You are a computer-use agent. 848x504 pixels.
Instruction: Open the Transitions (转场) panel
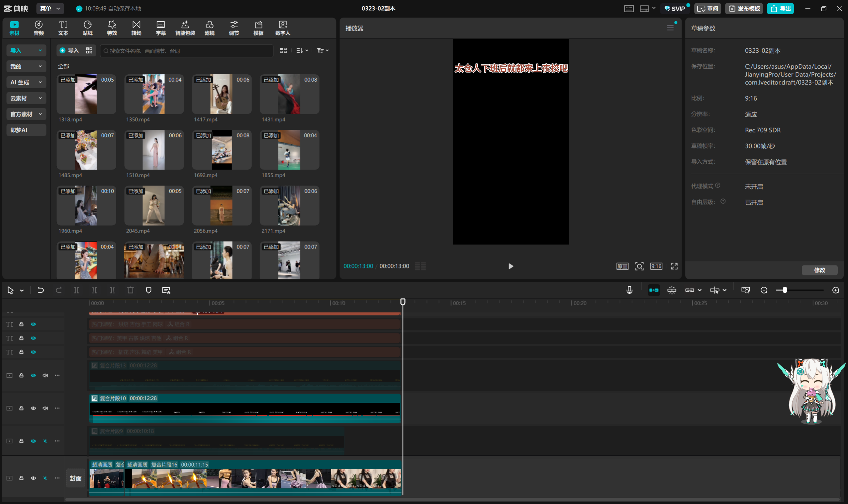136,28
